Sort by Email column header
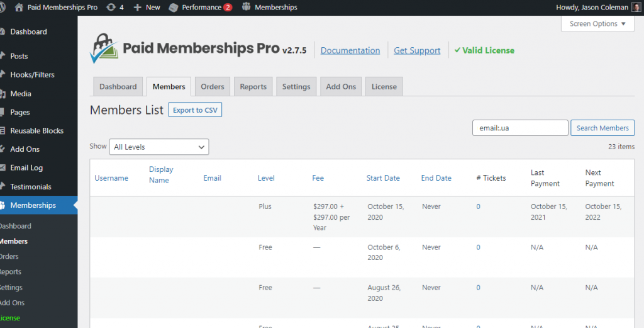Screen dimensions: 644x328 click(213, 178)
